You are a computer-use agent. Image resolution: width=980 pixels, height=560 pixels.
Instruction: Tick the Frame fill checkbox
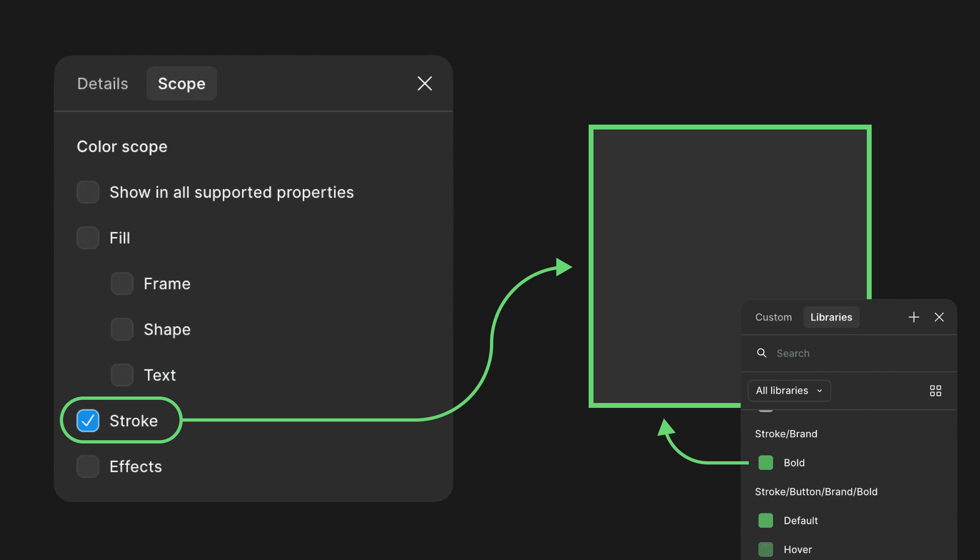point(122,284)
